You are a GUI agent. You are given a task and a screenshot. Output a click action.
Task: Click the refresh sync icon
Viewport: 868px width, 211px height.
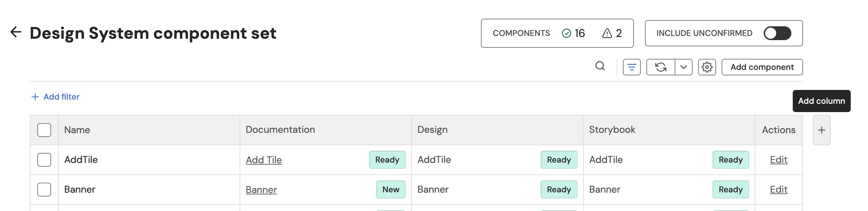coord(661,67)
